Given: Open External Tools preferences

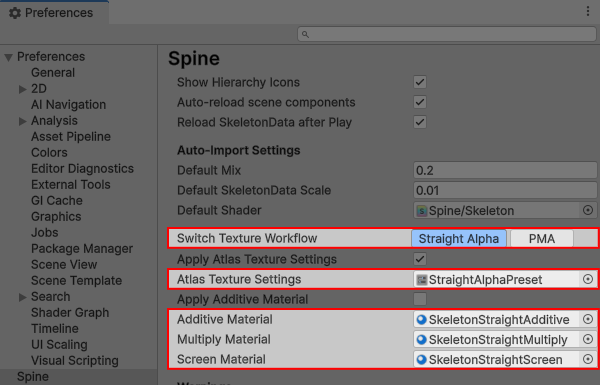Looking at the screenshot, I should (x=70, y=184).
